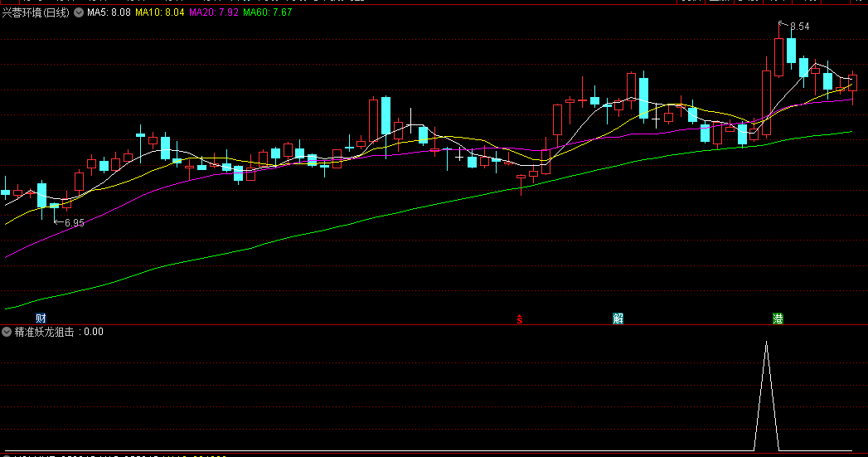Click the 兴蓉环境(日线) chart title
Viewport: 868px width, 457px height.
[x=36, y=12]
